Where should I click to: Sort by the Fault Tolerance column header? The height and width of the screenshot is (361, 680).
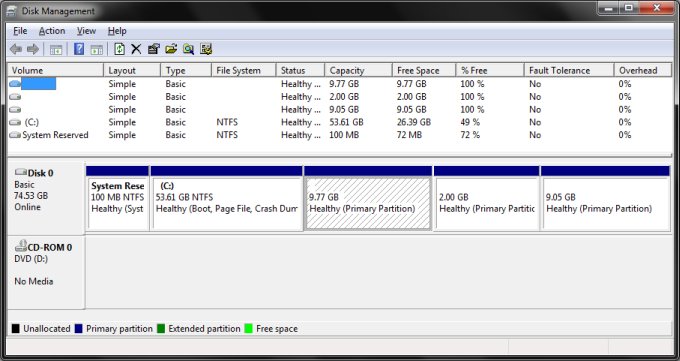pyautogui.click(x=569, y=70)
